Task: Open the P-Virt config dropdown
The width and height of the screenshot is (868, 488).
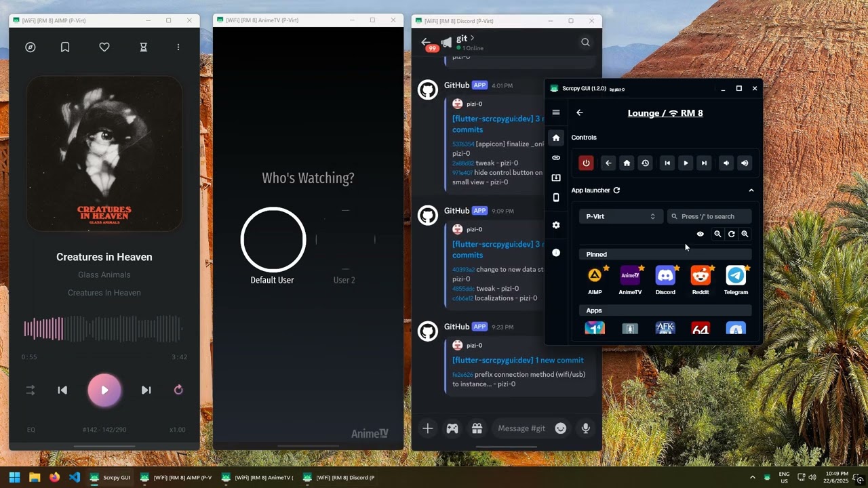Action: tap(620, 216)
